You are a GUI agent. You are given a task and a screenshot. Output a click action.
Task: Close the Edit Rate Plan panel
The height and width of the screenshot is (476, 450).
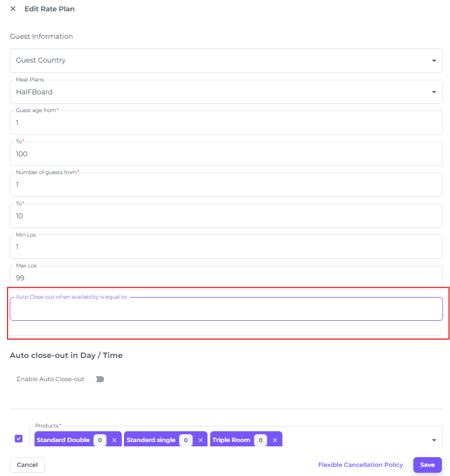[13, 9]
